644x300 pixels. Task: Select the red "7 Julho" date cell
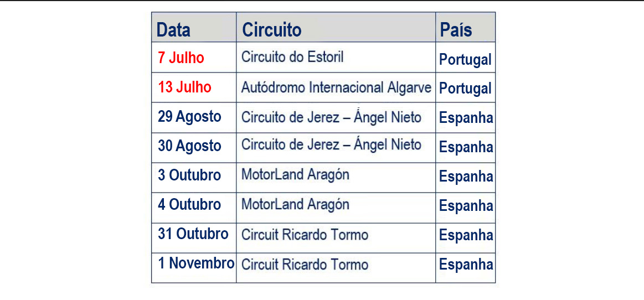(x=181, y=58)
